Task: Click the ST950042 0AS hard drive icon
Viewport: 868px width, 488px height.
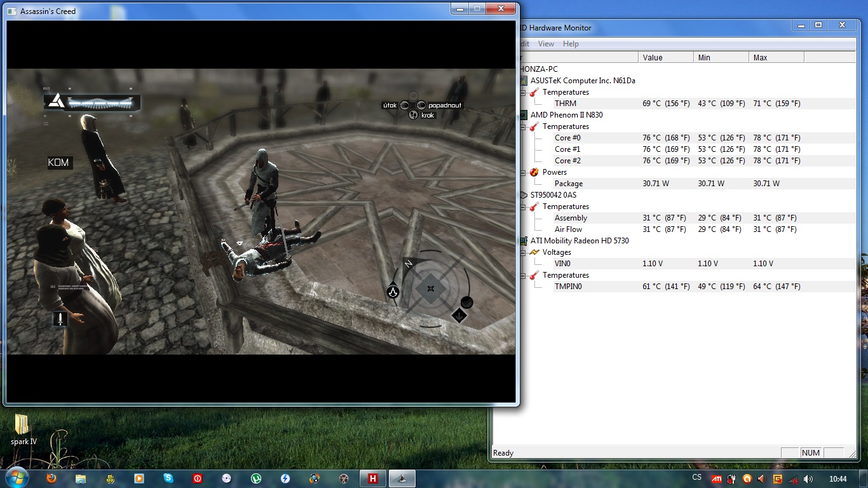Action: pos(524,195)
